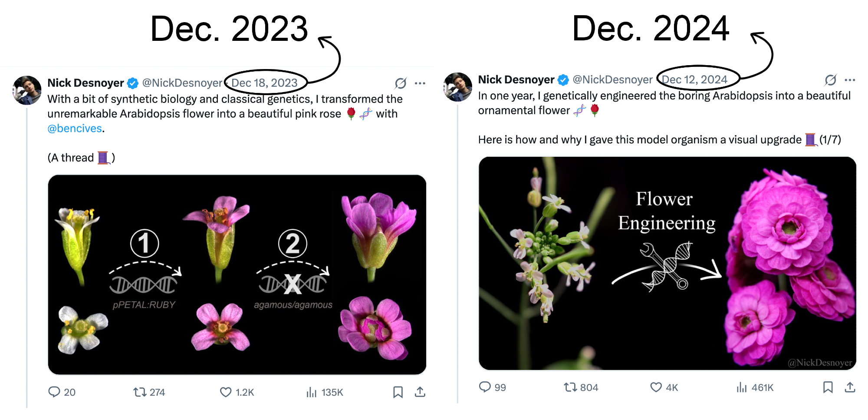Bookmark the Dec 12, 2024 tweet
Screen dimensions: 868x420
(x=828, y=387)
